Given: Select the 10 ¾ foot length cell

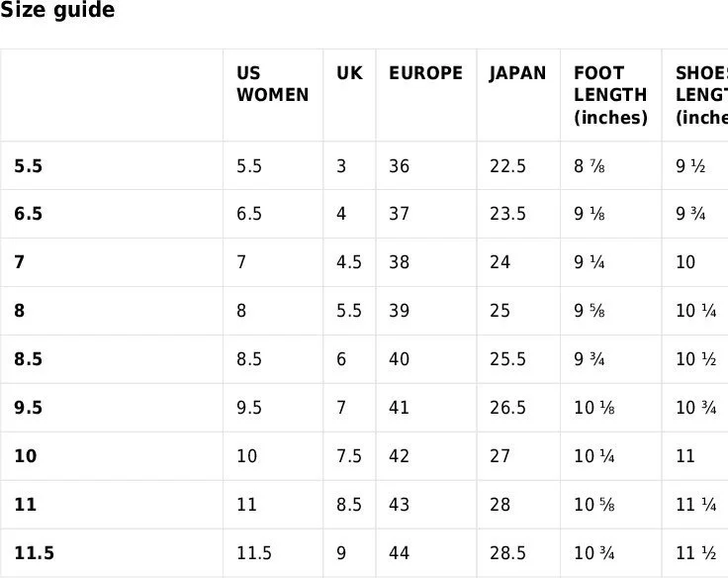Looking at the screenshot, I should [x=595, y=553].
